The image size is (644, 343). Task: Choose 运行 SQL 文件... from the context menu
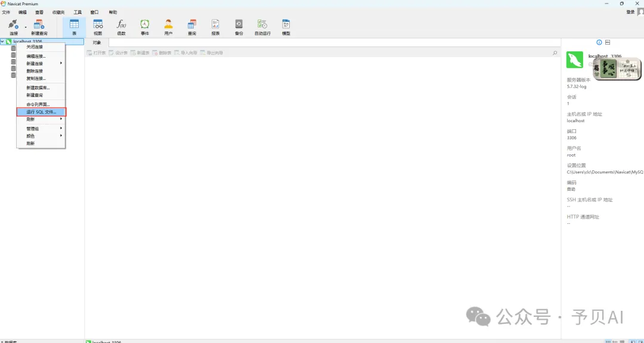click(41, 111)
